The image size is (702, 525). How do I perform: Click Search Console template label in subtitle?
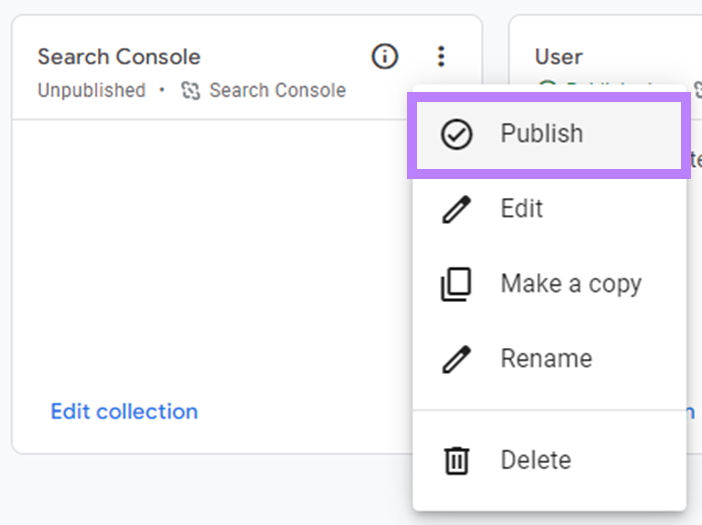[278, 90]
